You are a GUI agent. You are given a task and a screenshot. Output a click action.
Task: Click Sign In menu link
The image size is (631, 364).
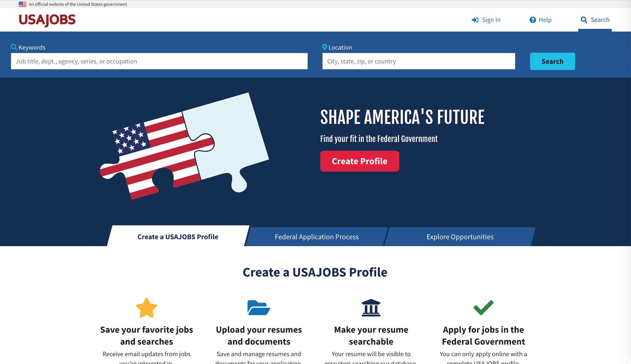coord(487,19)
